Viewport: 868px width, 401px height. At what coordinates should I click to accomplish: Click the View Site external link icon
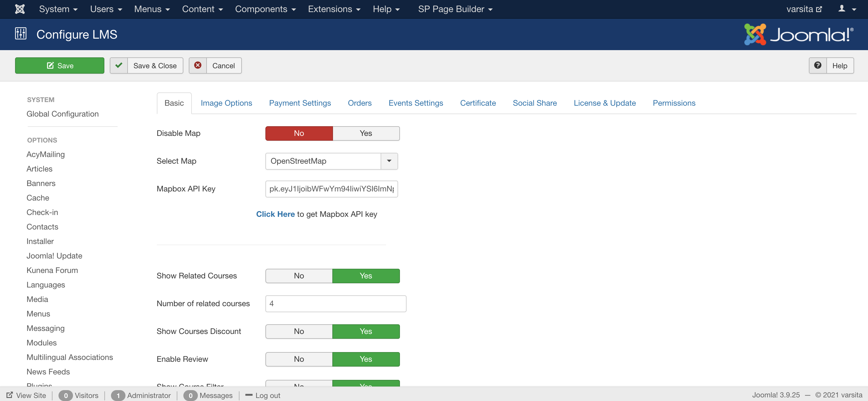[x=9, y=395]
